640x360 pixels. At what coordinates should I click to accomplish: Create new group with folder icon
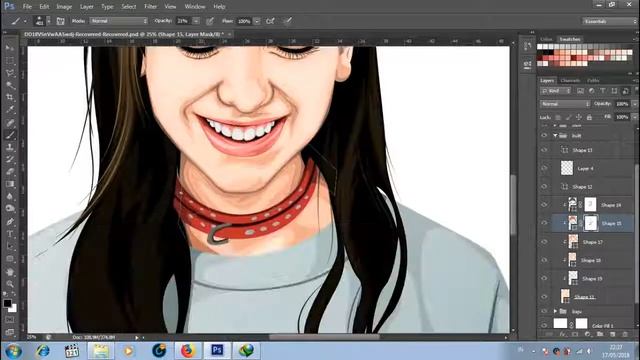pos(600,334)
